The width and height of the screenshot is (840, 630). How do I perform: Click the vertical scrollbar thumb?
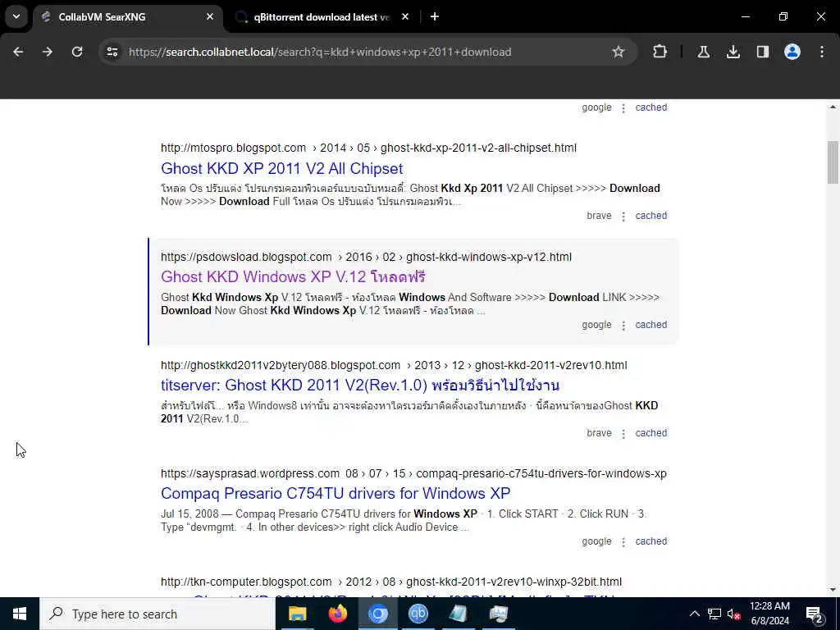click(833, 162)
